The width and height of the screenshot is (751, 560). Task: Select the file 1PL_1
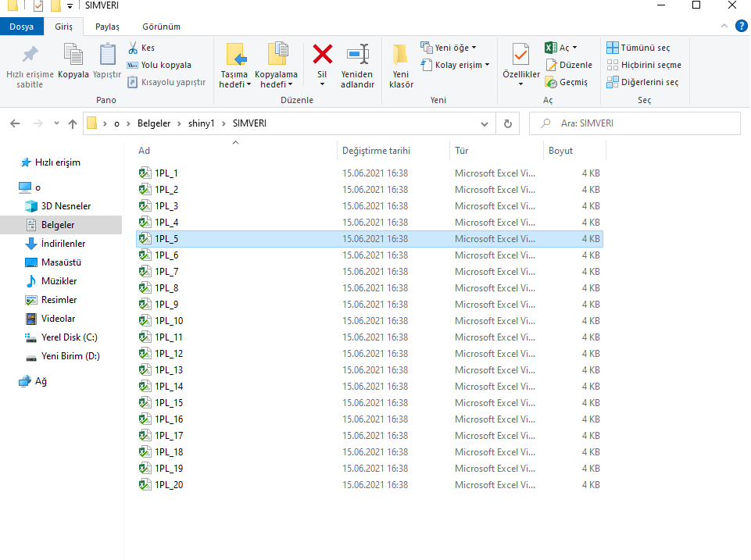[370, 173]
